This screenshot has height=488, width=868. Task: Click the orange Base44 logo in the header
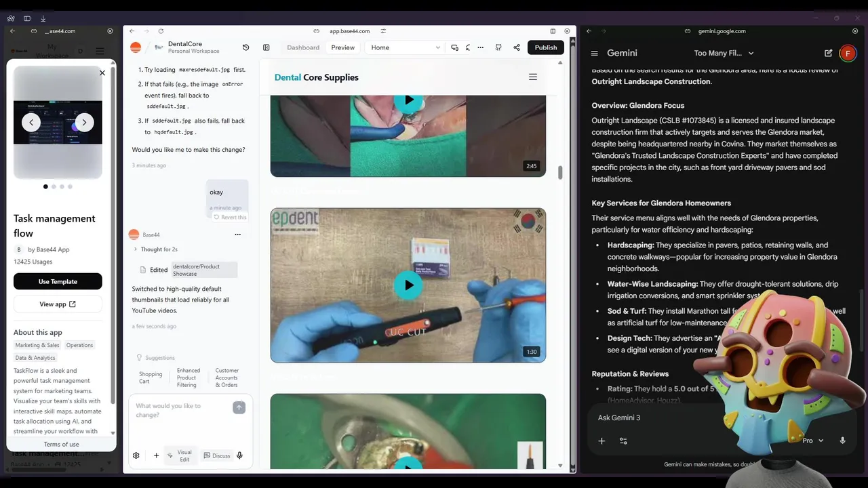(x=136, y=47)
